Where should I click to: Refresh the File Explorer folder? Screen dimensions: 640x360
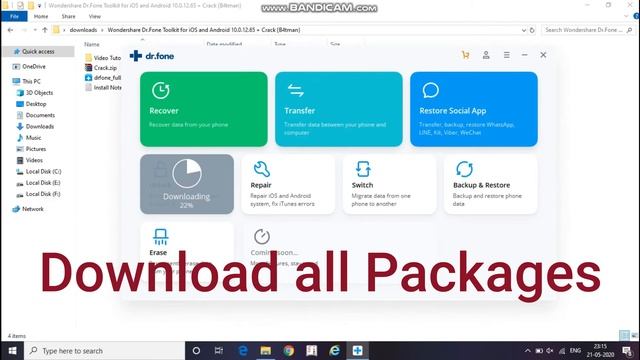(532, 30)
